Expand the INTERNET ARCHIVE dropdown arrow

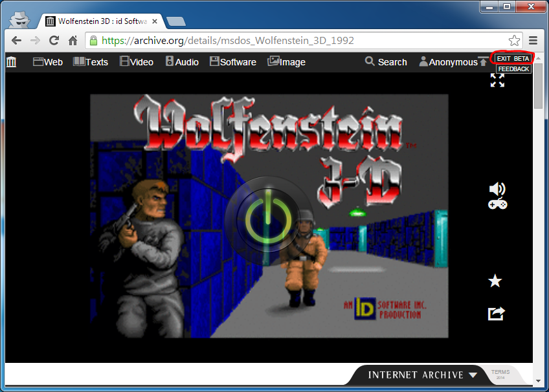click(473, 375)
